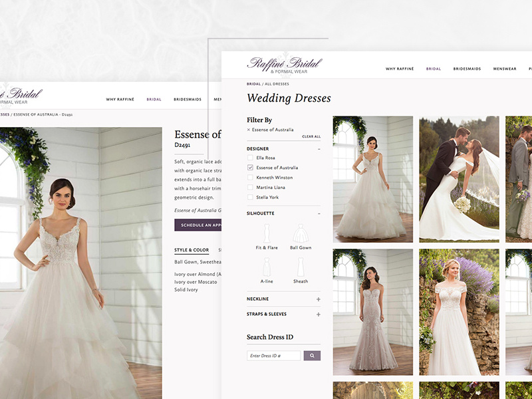Open Bridesmaids in the Wedding Dresses page menu
Viewport: 532px width, 399px height.
[x=467, y=69]
